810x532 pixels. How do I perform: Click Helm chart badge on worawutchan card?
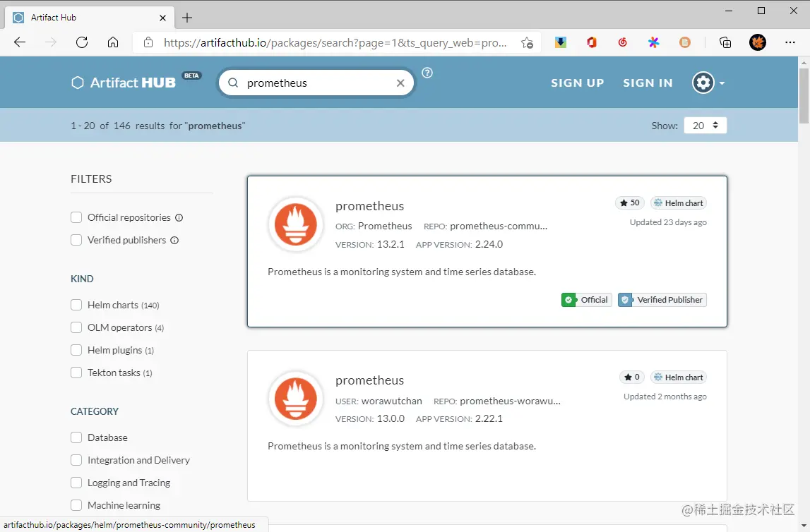click(679, 377)
